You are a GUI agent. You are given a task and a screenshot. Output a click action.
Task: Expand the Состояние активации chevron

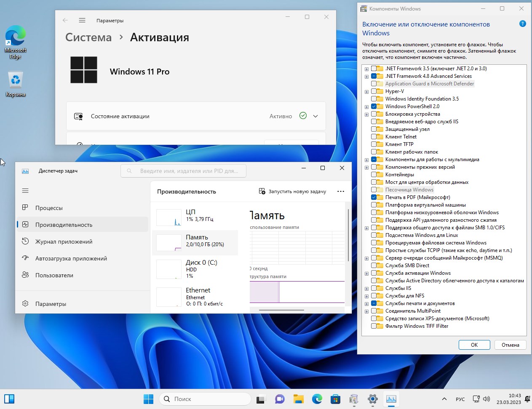(315, 116)
